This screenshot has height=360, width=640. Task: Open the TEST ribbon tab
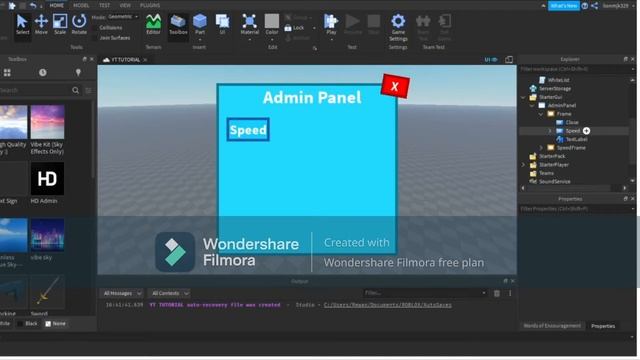[104, 5]
